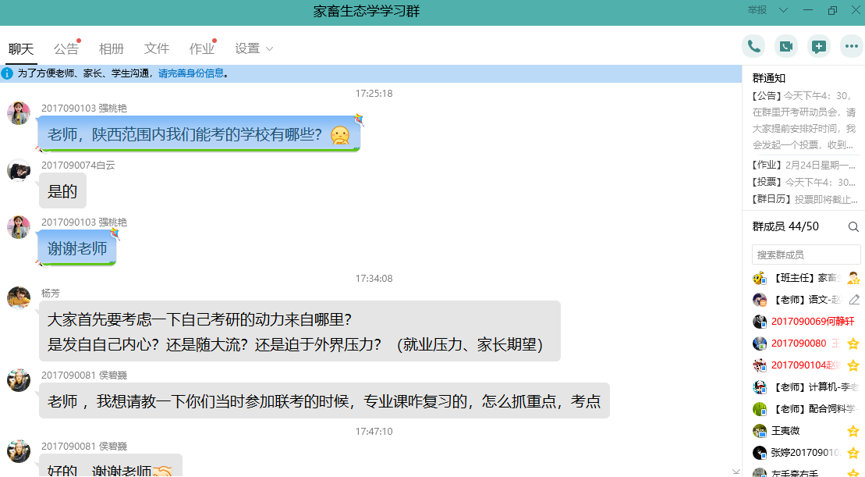The image size is (865, 477).
Task: Click the pencil edit icon beside 语文 teacher
Action: (854, 300)
